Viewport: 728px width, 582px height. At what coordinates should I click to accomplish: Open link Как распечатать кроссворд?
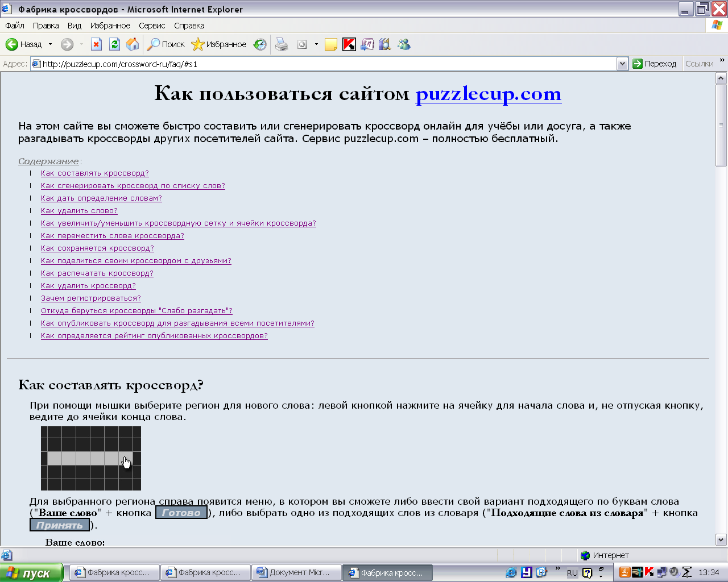point(97,273)
